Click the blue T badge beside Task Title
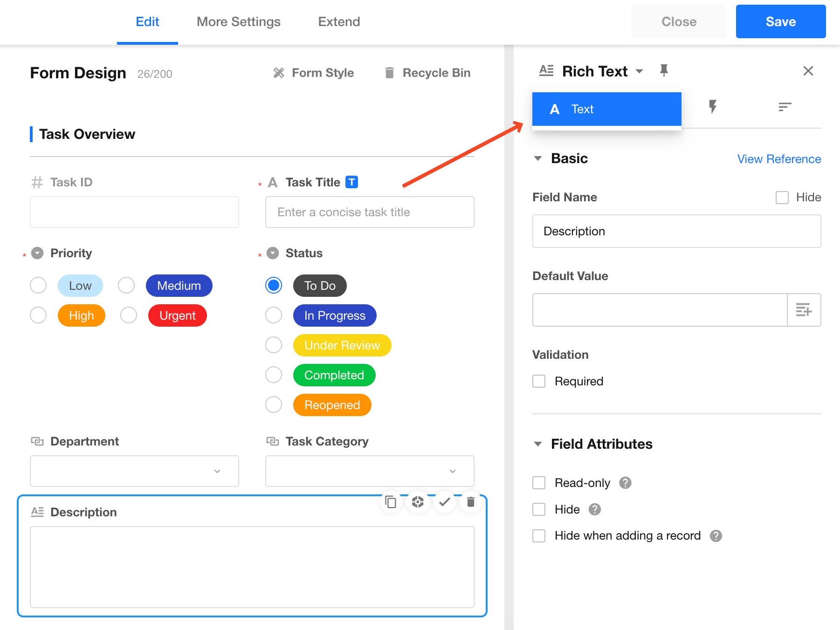Viewport: 840px width, 630px height. click(351, 182)
